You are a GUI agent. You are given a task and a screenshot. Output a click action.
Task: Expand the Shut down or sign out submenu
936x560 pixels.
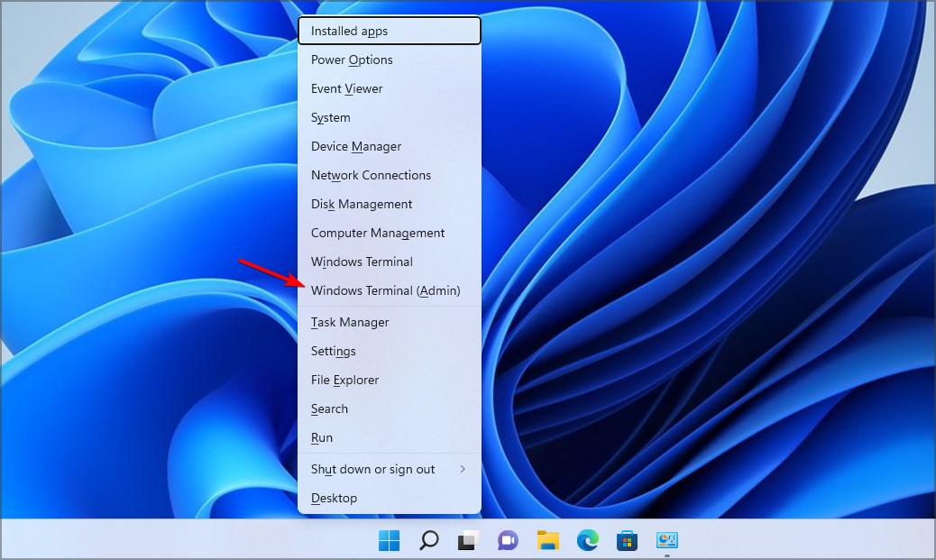[x=372, y=469]
